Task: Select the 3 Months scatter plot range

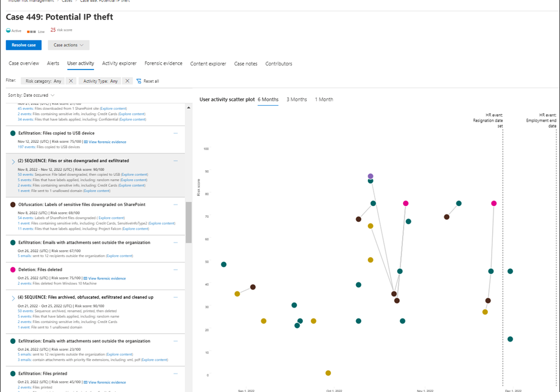Action: pos(297,100)
